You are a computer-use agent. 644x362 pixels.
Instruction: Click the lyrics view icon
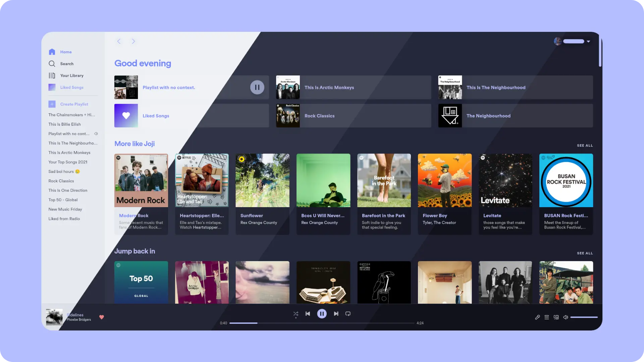tap(537, 317)
